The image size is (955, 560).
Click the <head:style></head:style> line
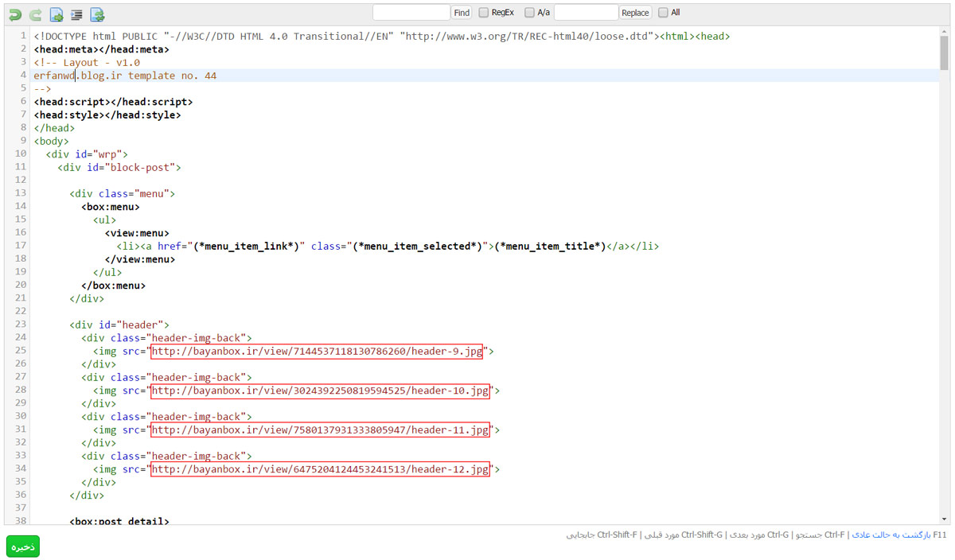click(107, 115)
